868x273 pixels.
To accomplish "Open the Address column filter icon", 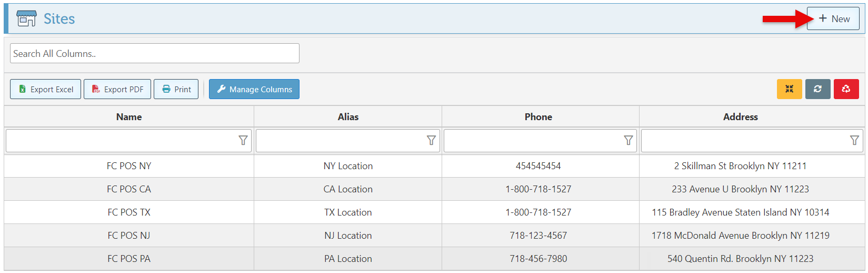I will click(x=854, y=140).
